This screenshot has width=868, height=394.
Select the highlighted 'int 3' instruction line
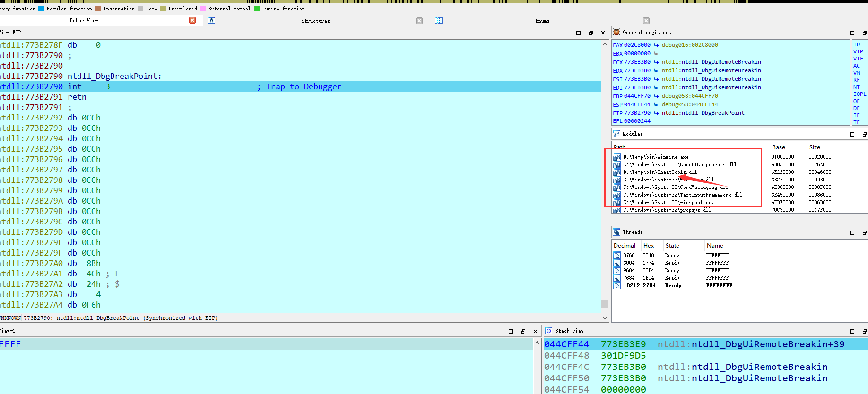point(300,86)
